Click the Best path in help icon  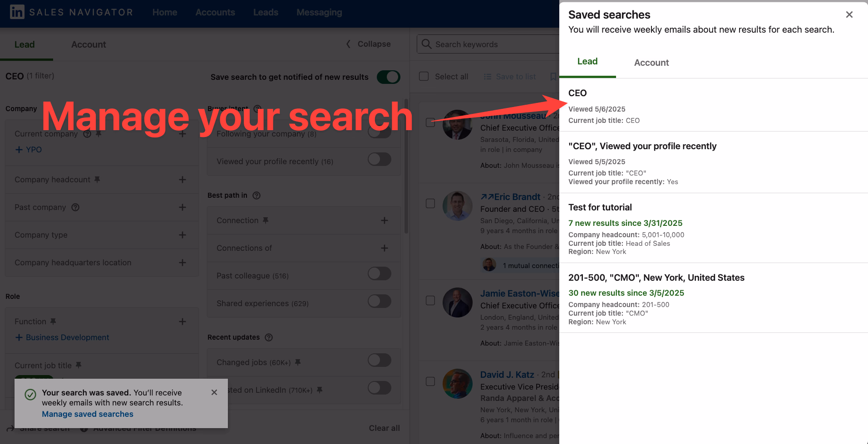[x=256, y=195]
